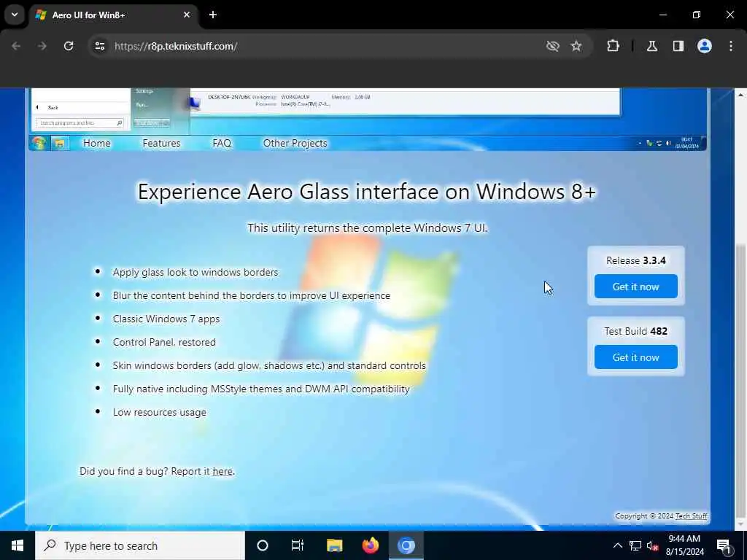Screen dimensions: 747x560
Task: Click text 'Control Panel, restored'
Action: pos(164,343)
